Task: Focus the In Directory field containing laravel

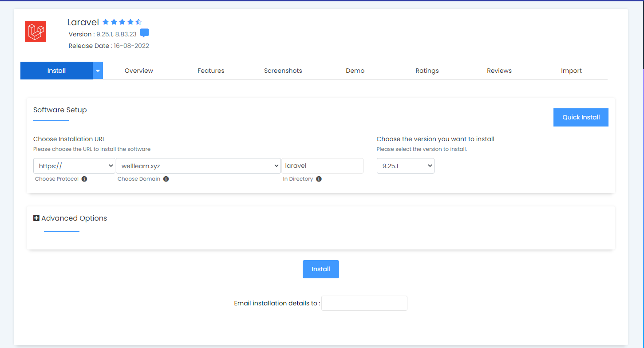Action: click(323, 166)
